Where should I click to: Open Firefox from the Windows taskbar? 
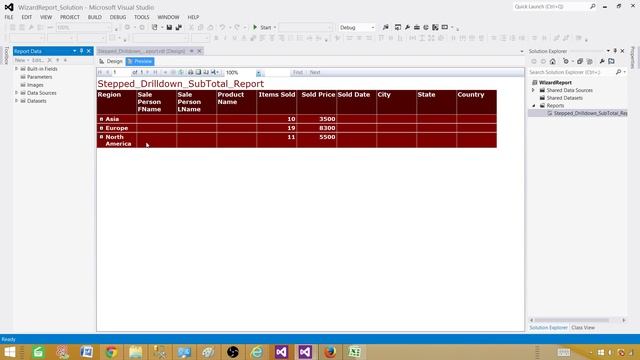(330, 352)
